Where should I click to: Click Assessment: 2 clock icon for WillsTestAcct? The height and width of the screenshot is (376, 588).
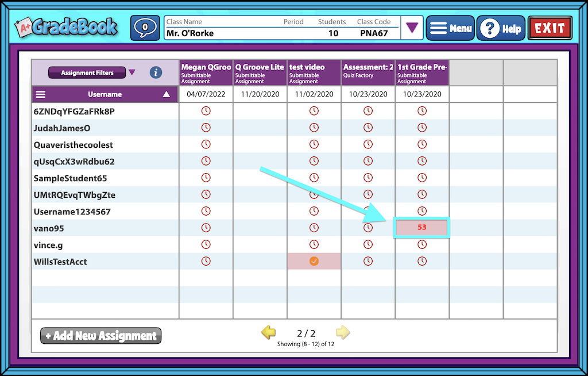[368, 261]
